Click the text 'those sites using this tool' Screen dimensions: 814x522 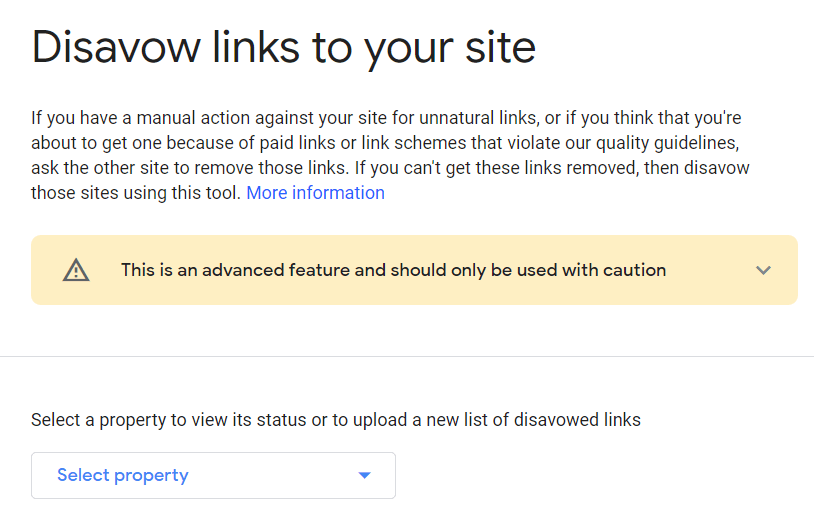tap(135, 193)
